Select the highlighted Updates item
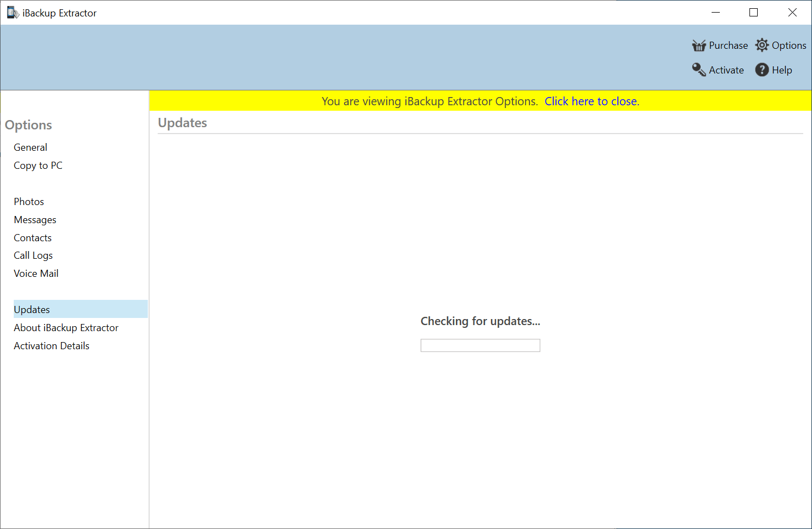Viewport: 812px width, 529px height. [x=81, y=309]
